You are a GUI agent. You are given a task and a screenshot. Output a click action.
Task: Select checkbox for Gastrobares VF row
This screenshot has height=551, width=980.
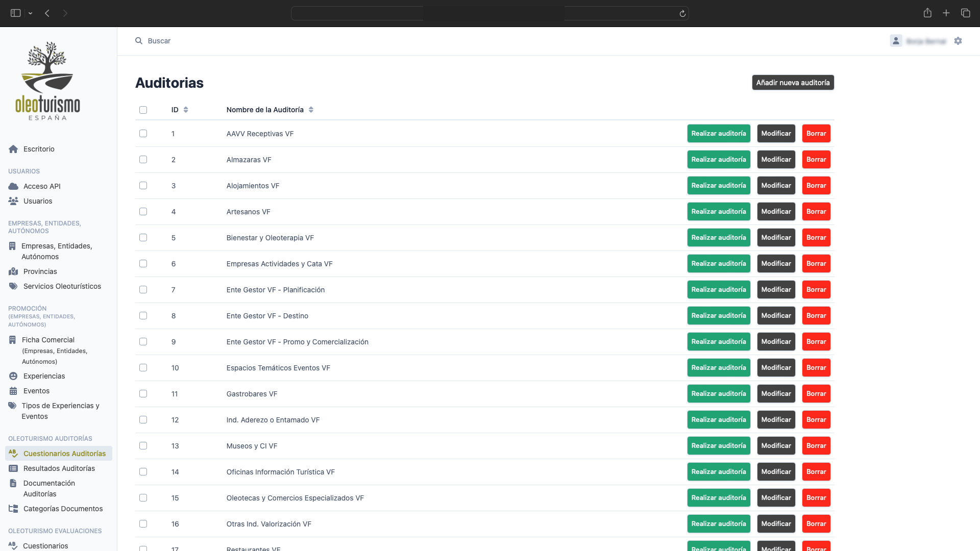pos(143,394)
